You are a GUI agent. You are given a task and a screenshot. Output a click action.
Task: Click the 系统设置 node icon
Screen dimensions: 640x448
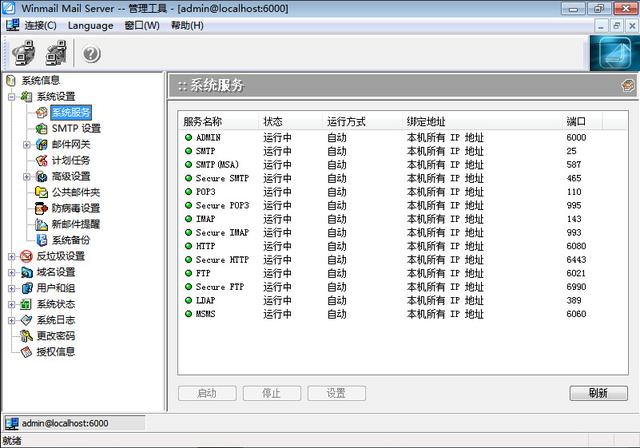click(x=27, y=97)
